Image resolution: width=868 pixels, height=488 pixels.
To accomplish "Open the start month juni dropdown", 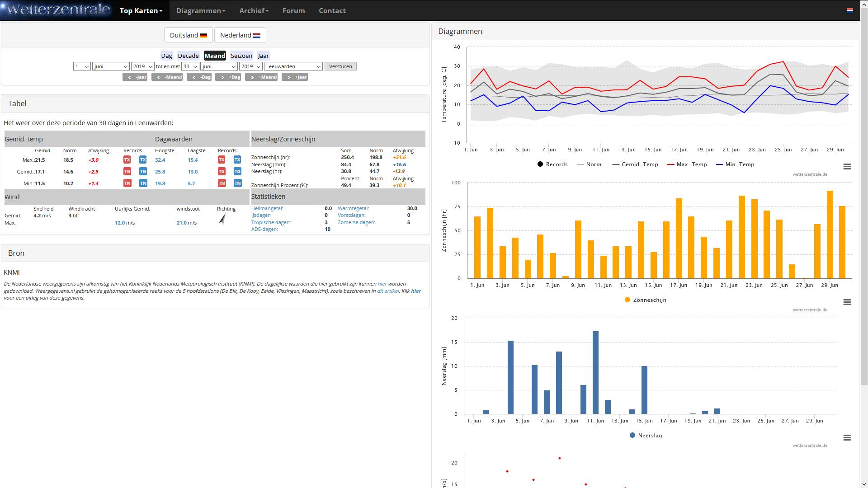I will 111,66.
